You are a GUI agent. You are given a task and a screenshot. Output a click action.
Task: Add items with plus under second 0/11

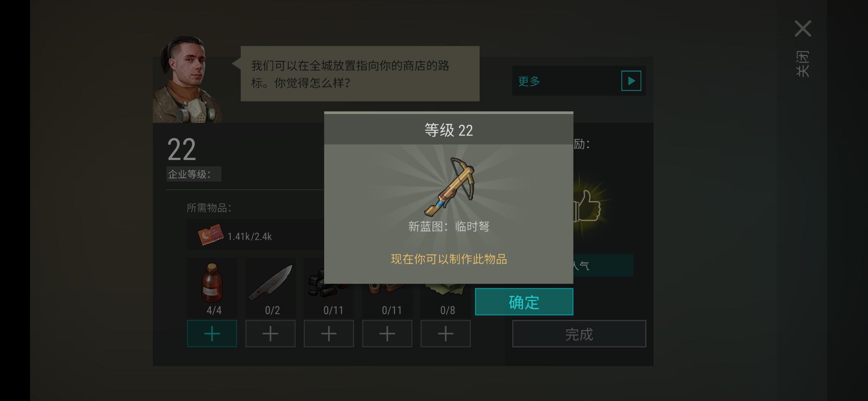click(x=387, y=334)
